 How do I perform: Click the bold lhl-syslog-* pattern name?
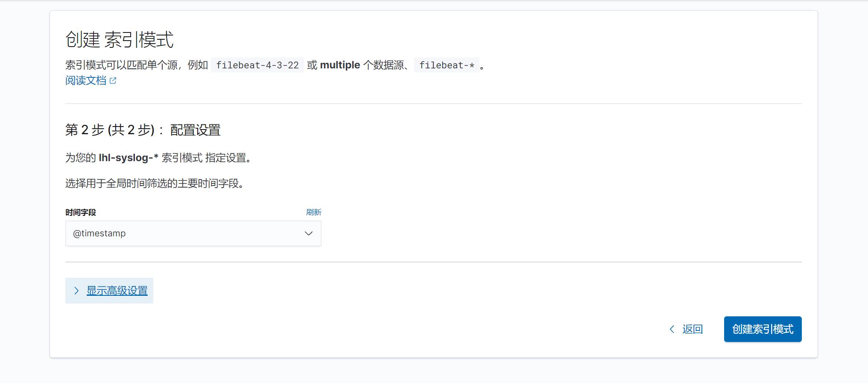(129, 158)
